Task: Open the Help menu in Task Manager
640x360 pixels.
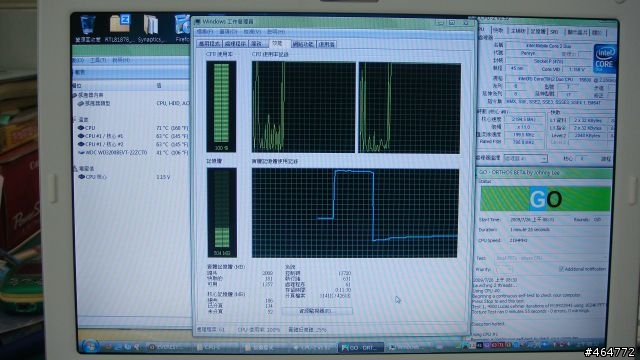Action: [276, 31]
